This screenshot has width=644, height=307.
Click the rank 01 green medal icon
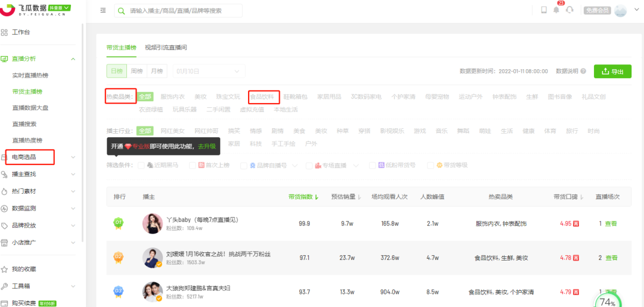coord(118,224)
